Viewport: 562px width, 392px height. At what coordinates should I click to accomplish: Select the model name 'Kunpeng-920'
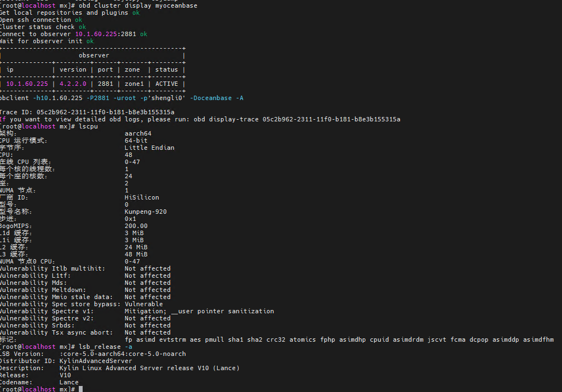(146, 212)
